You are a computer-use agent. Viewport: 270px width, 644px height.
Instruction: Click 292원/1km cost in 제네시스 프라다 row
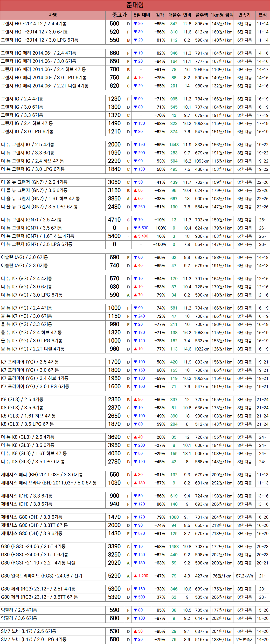(222, 483)
